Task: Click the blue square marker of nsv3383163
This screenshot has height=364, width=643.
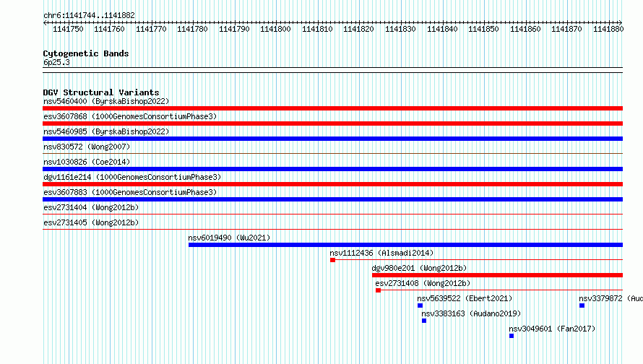Action: [424, 321]
